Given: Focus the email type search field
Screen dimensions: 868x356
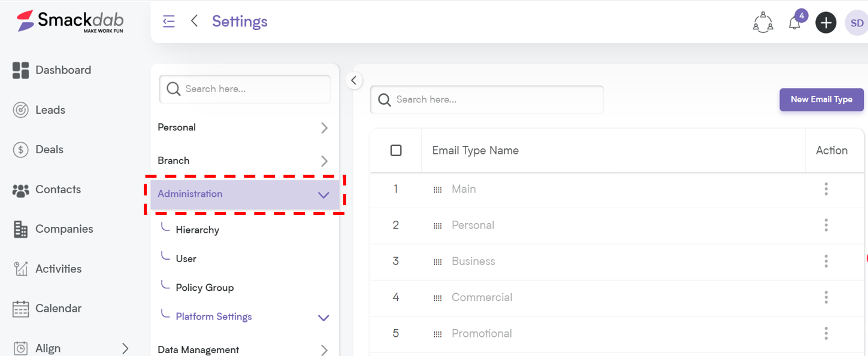Looking at the screenshot, I should [x=487, y=100].
